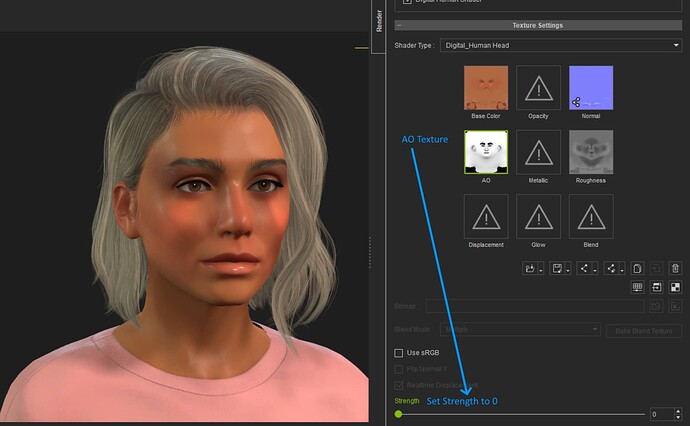Click the load texture icon
Viewport: 690px width, 426px height.
pyautogui.click(x=530, y=268)
